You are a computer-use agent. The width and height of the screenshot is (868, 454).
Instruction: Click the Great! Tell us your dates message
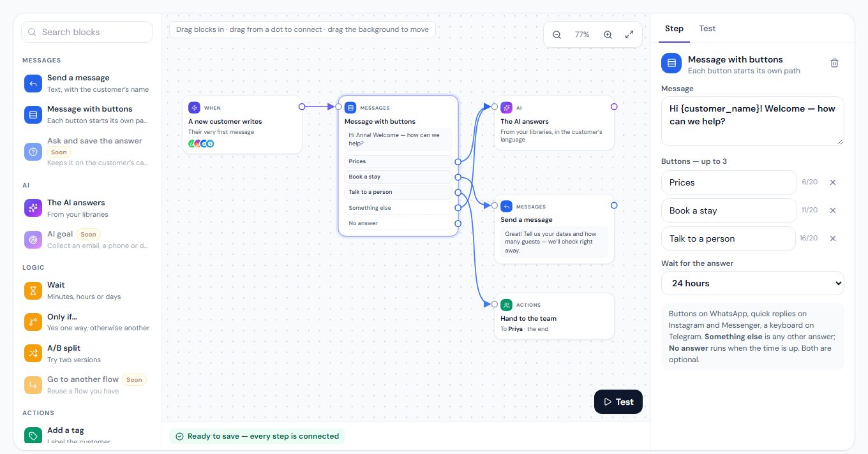(x=554, y=242)
